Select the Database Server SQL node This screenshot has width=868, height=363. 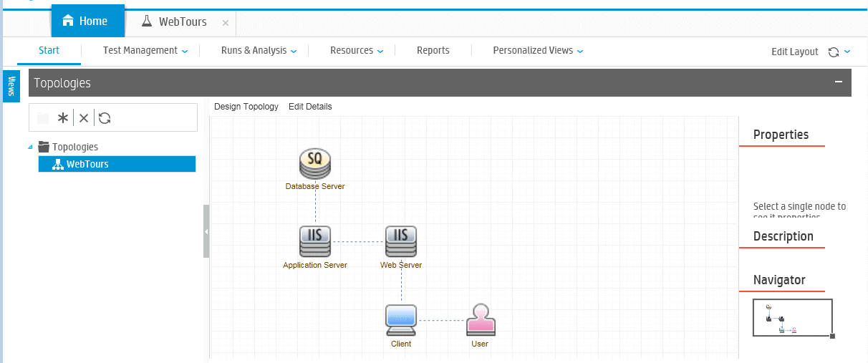pos(315,164)
